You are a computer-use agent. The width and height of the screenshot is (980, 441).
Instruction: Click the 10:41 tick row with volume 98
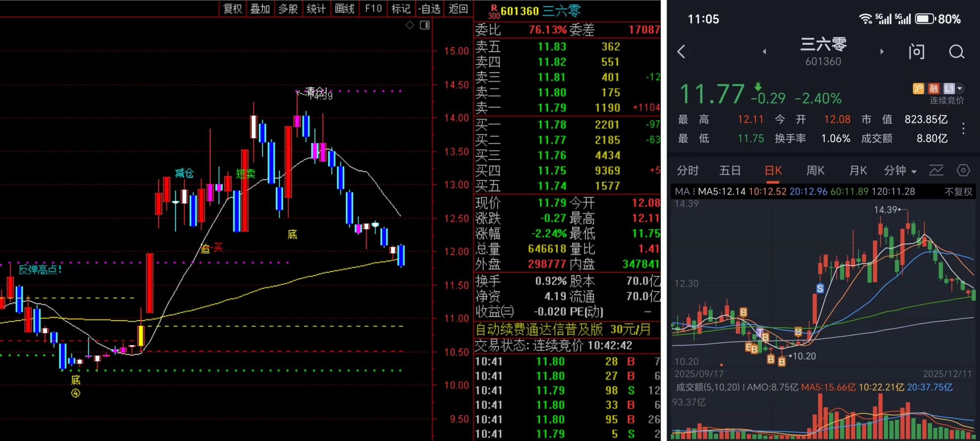click(x=567, y=390)
